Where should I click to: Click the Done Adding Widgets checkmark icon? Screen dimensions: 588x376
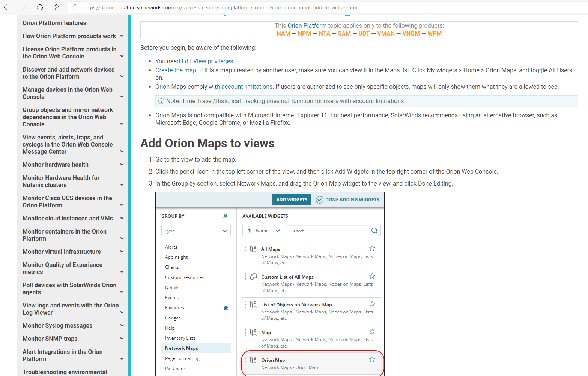320,200
